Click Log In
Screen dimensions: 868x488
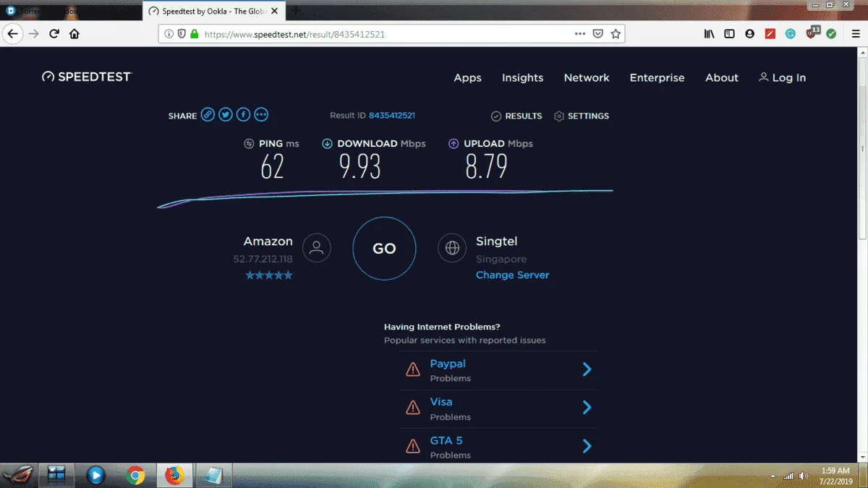click(x=782, y=77)
